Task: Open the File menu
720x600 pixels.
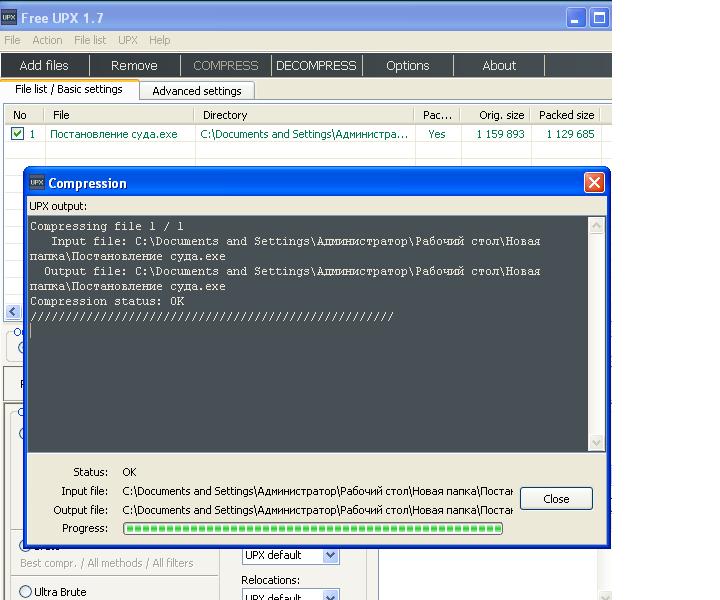Action: (x=12, y=40)
